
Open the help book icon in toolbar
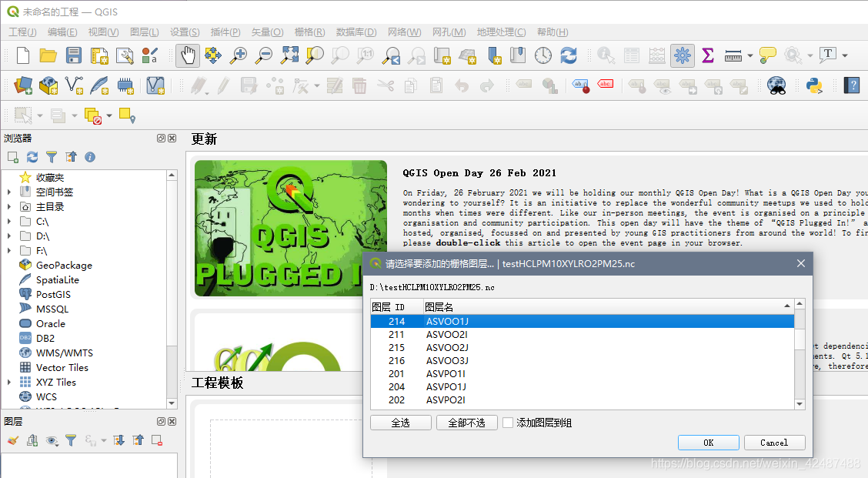point(851,85)
